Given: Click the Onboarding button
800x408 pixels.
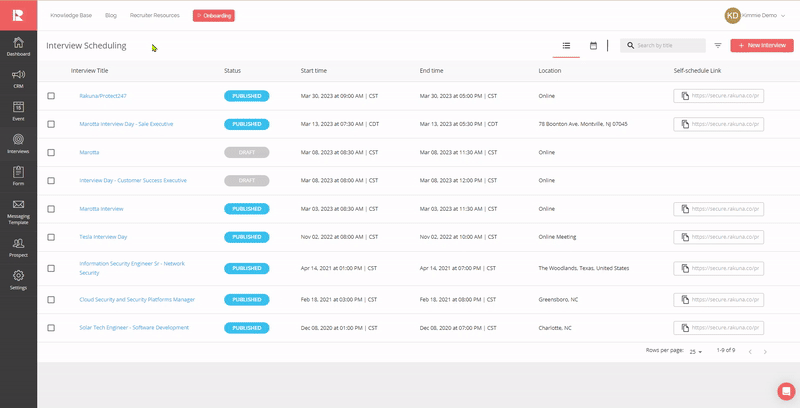Looking at the screenshot, I should pos(214,16).
